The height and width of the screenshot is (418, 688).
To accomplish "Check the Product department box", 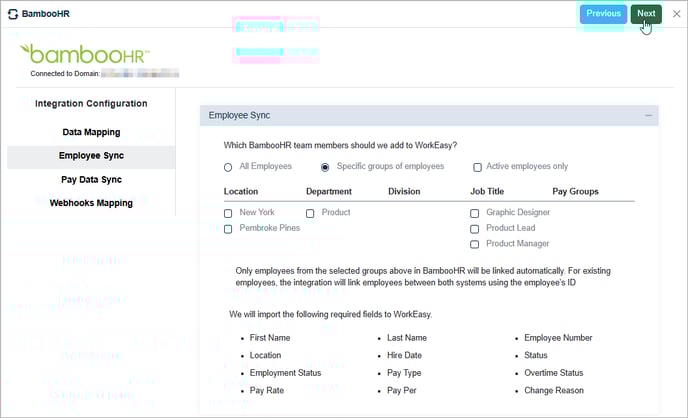I will (x=310, y=213).
